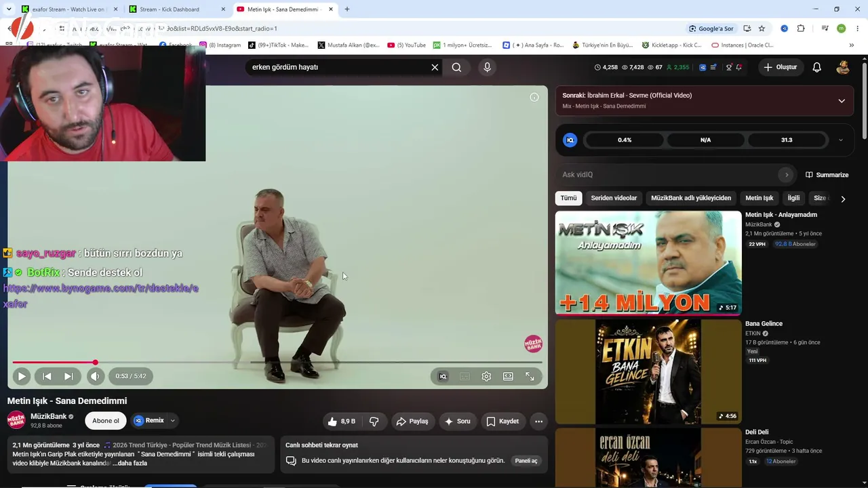Select the 'Metin Işık' filter chip

pos(759,198)
